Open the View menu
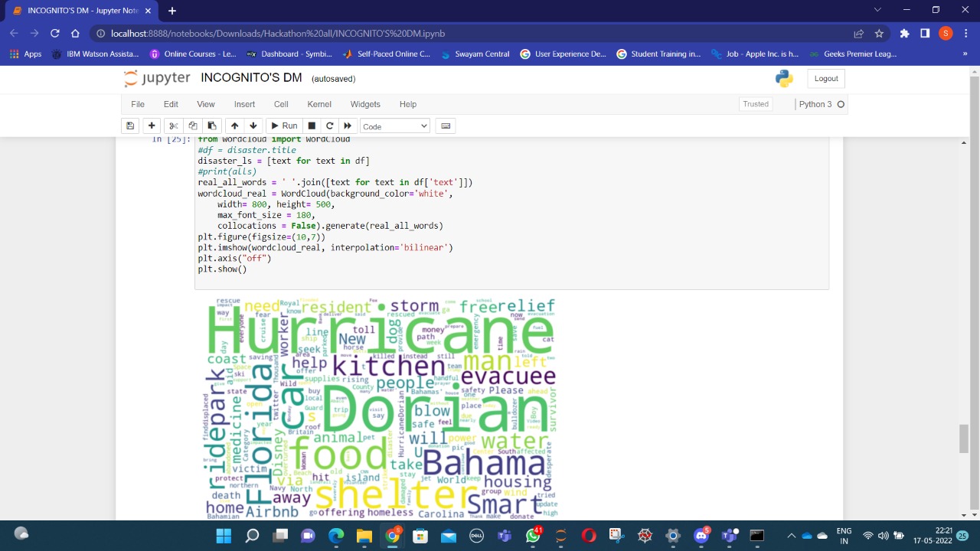The height and width of the screenshot is (551, 980). click(206, 104)
